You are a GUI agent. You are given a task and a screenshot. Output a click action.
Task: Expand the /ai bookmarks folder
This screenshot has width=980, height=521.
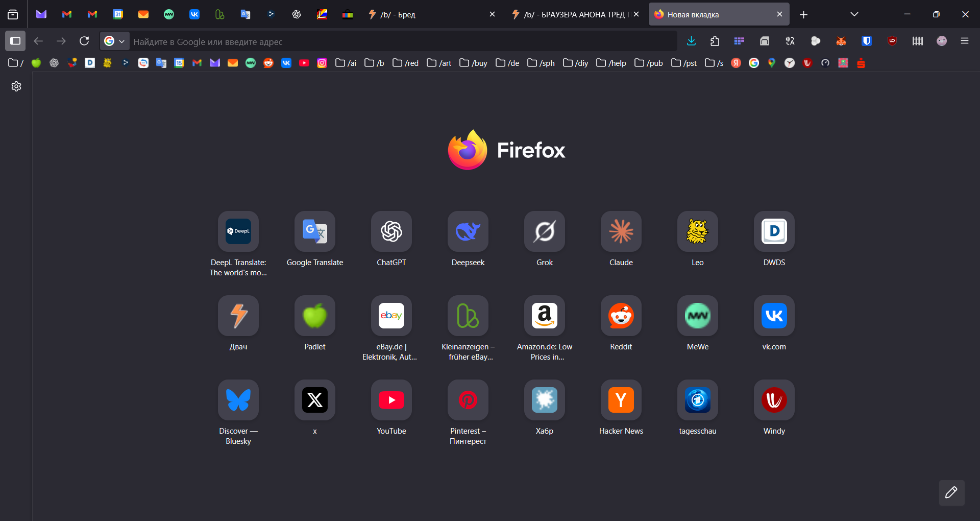coord(346,63)
